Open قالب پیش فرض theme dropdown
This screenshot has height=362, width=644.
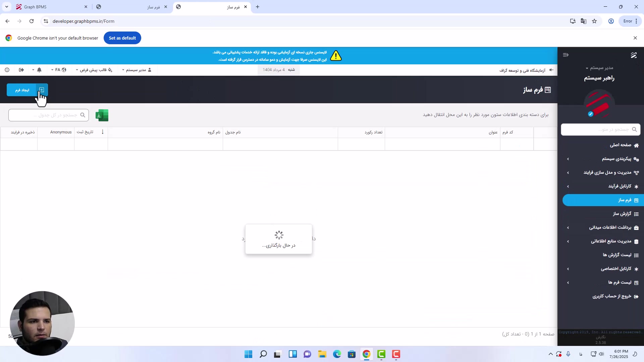click(x=94, y=70)
